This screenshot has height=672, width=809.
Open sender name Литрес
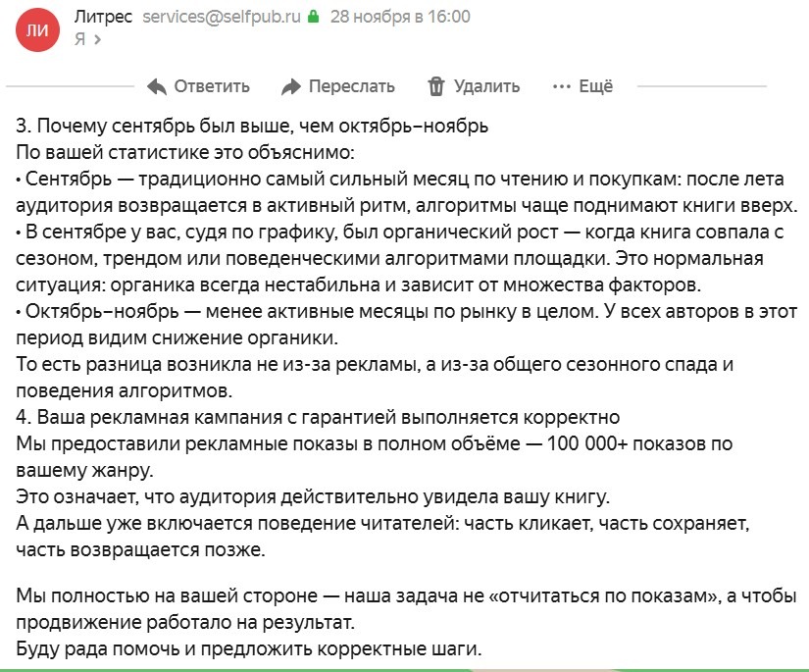pyautogui.click(x=103, y=17)
